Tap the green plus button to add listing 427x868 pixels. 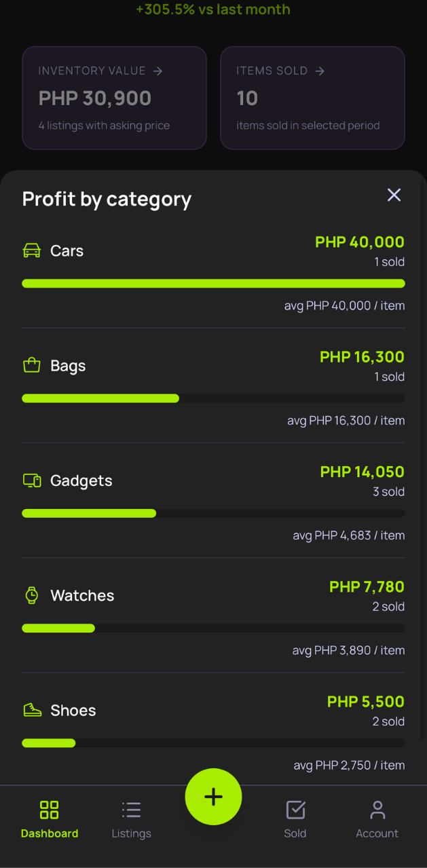click(213, 797)
